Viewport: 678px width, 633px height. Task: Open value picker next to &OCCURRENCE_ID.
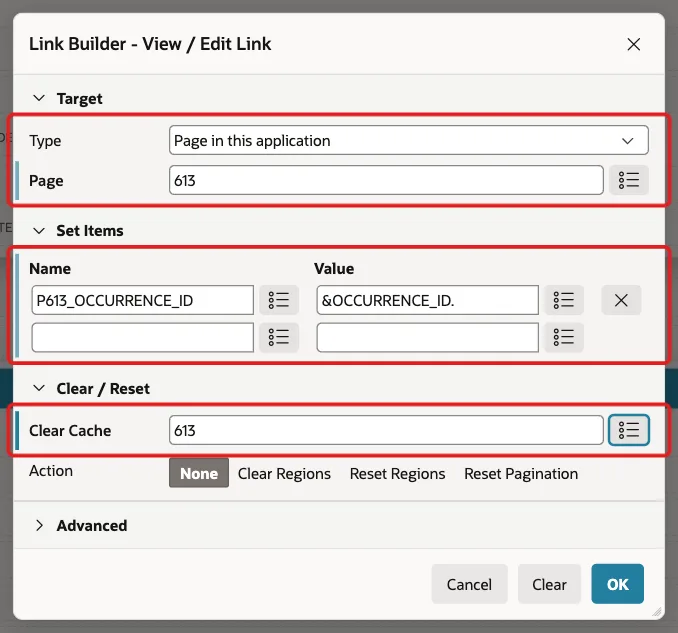click(564, 300)
